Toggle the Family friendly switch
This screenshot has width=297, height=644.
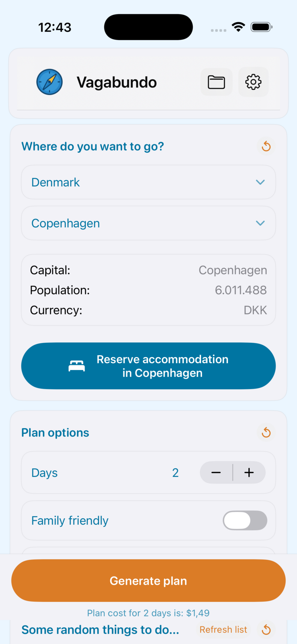point(245,521)
